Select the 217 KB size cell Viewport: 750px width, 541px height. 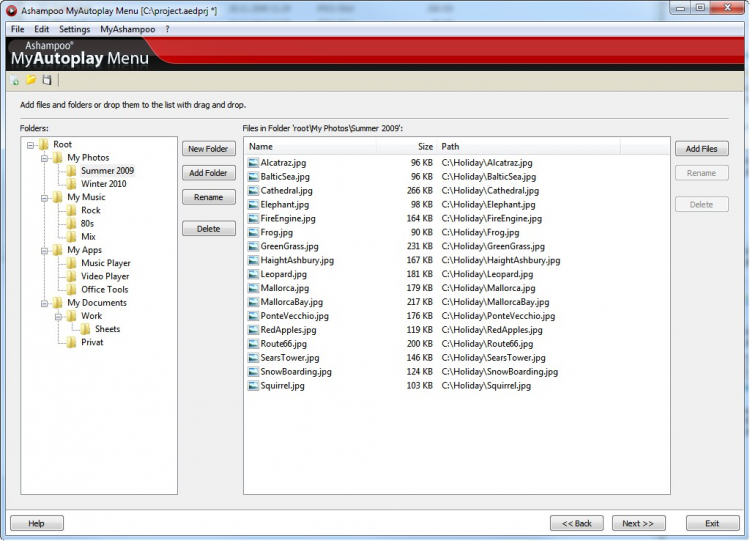(x=420, y=302)
